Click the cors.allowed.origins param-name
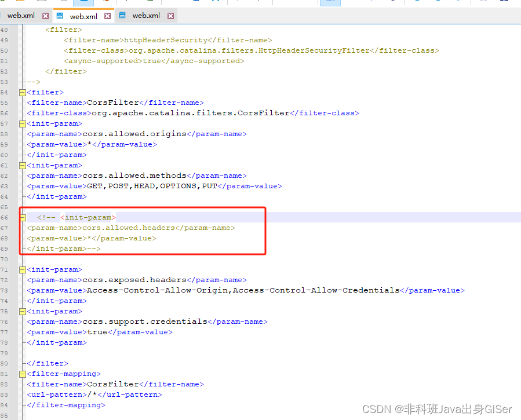Screen dimensions: 521x420 (134, 134)
